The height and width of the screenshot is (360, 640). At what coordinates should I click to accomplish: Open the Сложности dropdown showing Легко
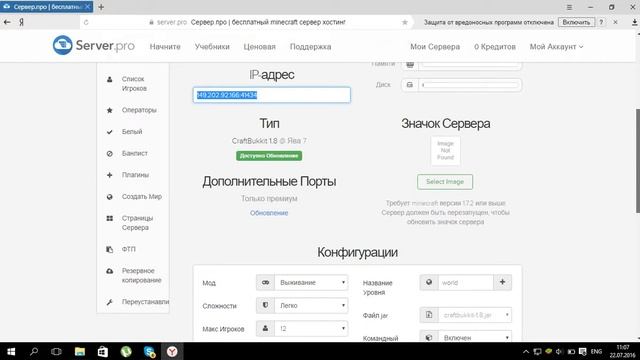[x=311, y=305]
